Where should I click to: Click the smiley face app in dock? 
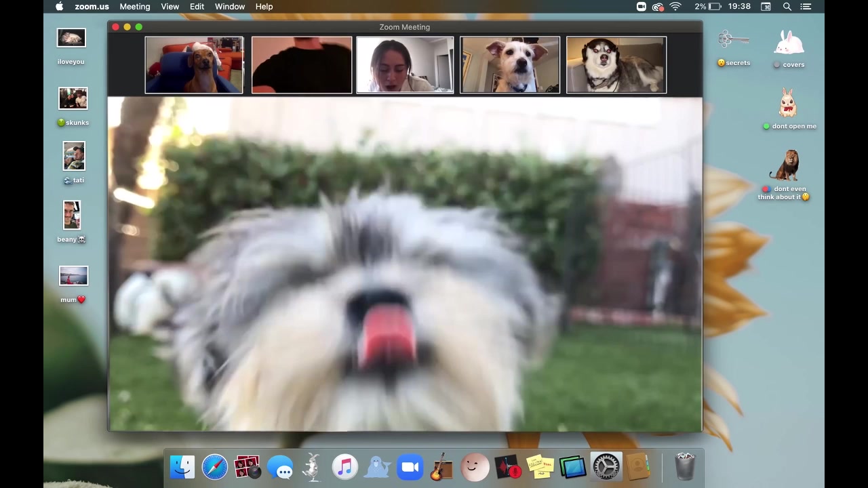475,467
